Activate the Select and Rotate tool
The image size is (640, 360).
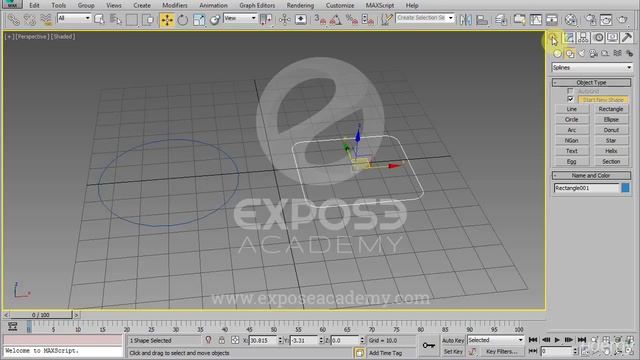183,20
